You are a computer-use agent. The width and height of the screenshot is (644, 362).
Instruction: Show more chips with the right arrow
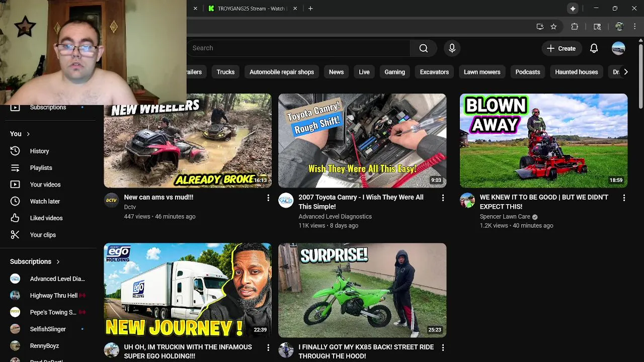(x=625, y=72)
